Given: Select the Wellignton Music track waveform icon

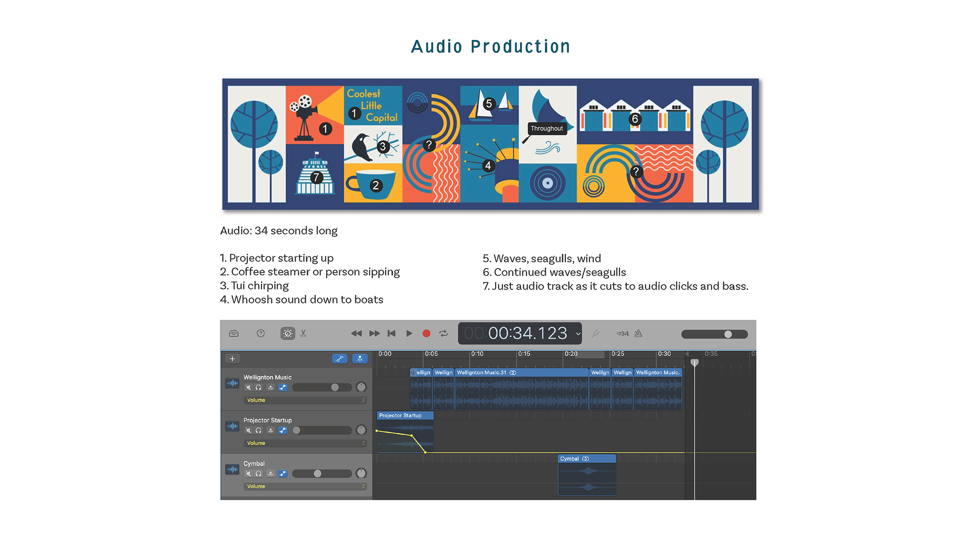Looking at the screenshot, I should pyautogui.click(x=232, y=383).
